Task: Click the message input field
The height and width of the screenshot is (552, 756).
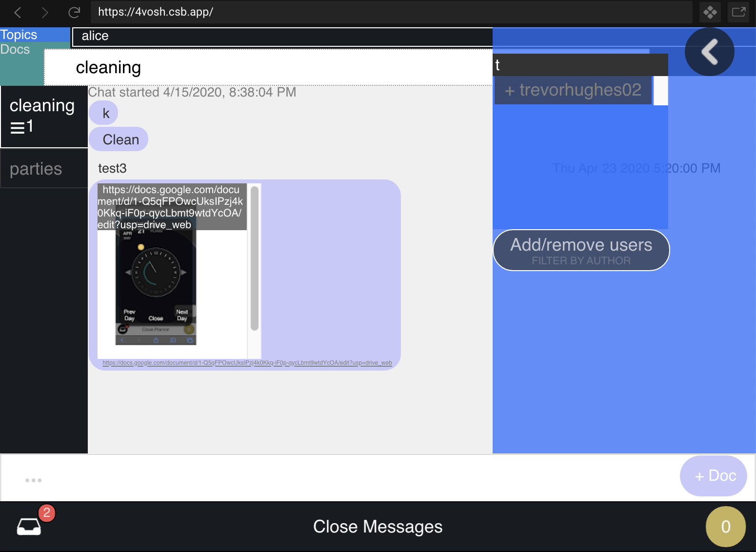Action: (x=341, y=478)
